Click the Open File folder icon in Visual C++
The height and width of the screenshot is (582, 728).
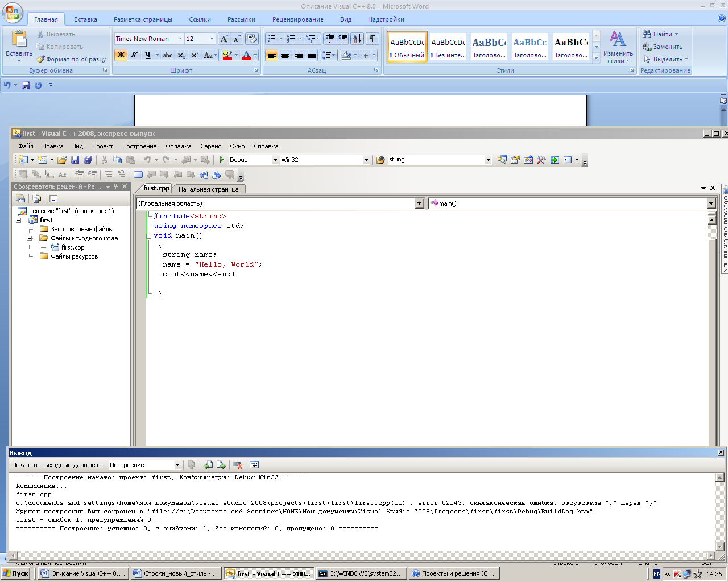[x=62, y=160]
